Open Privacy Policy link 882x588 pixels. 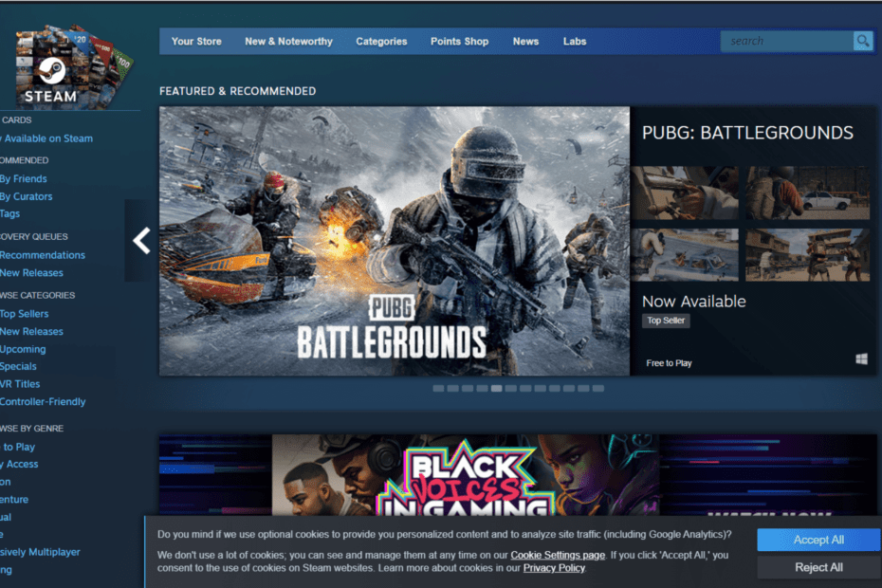554,568
